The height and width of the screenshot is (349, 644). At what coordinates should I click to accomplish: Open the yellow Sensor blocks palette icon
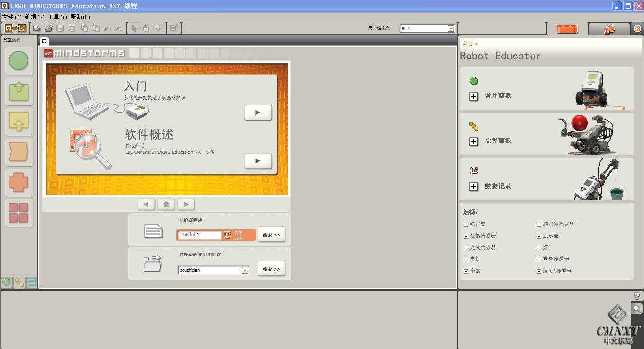coord(19,122)
